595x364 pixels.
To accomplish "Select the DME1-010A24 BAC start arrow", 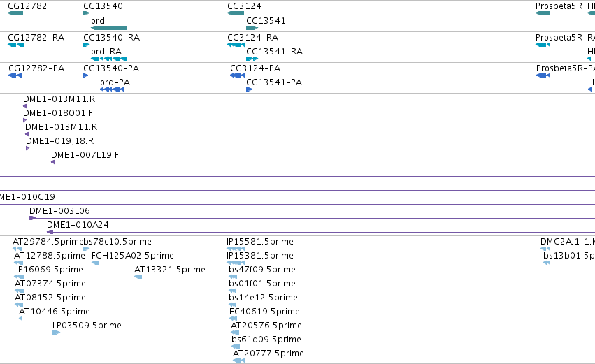I will pyautogui.click(x=50, y=232).
